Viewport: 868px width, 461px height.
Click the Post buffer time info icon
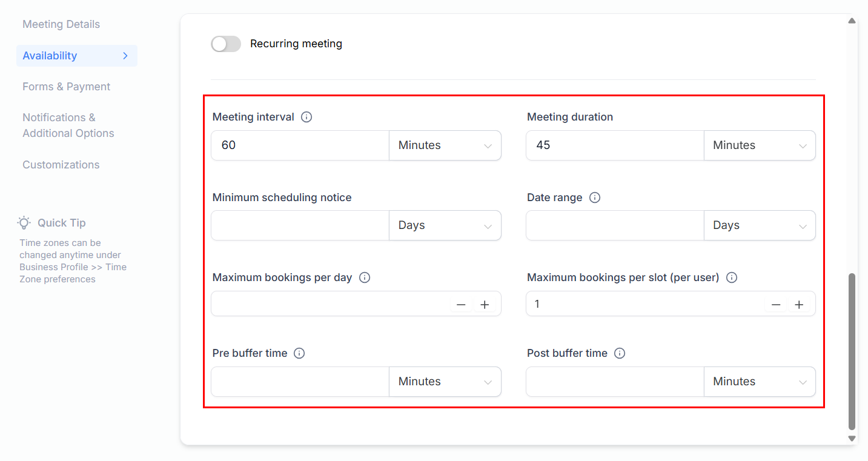pos(620,353)
